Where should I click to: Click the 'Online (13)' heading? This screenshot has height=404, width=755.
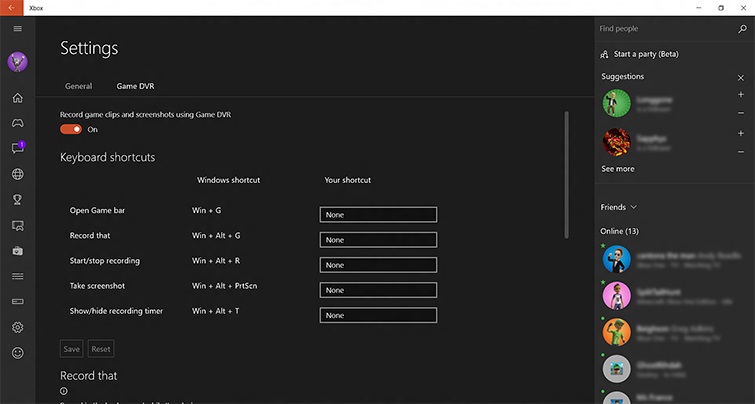pyautogui.click(x=619, y=231)
